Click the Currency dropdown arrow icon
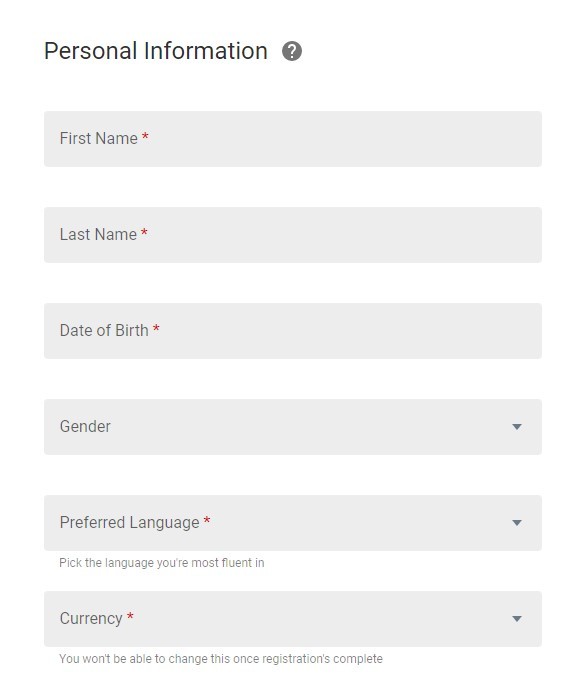The height and width of the screenshot is (683, 582). pyautogui.click(x=517, y=619)
